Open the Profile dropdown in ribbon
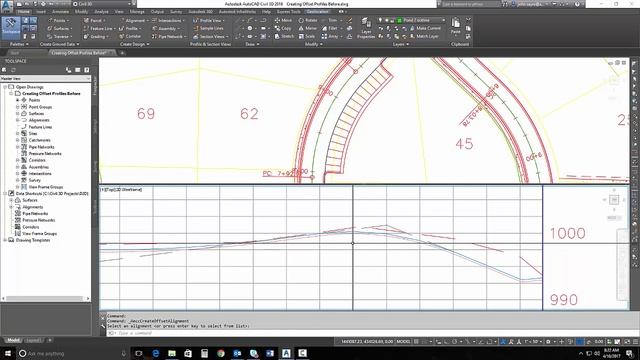640x360 pixels. 130,29
